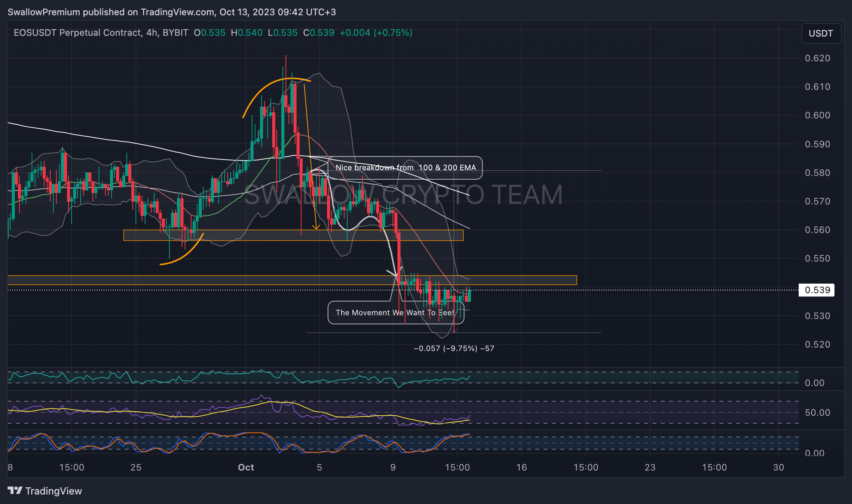Click the 0.580 price axis label

click(817, 173)
